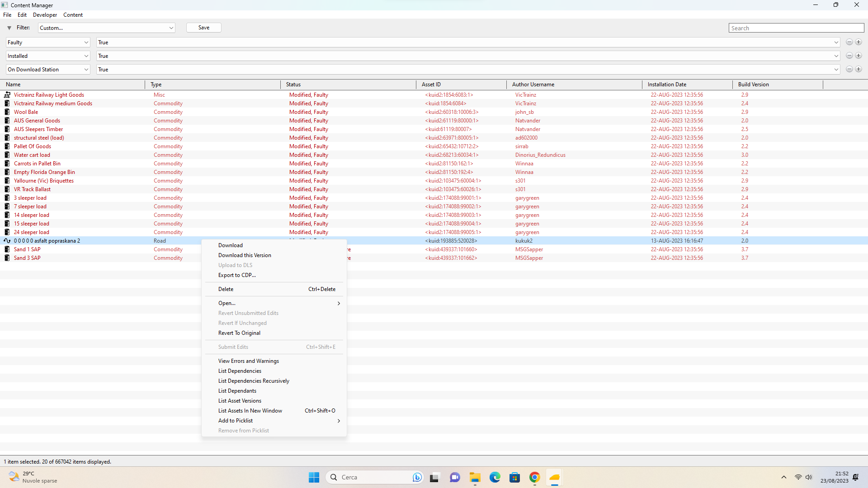Open the Windows Start menu
Screen dimensions: 868x488
pyautogui.click(x=314, y=478)
